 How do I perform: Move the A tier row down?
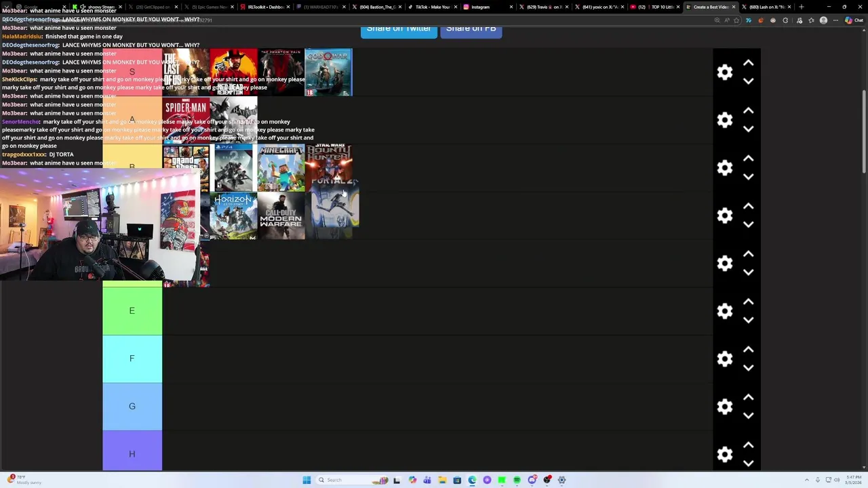click(748, 129)
